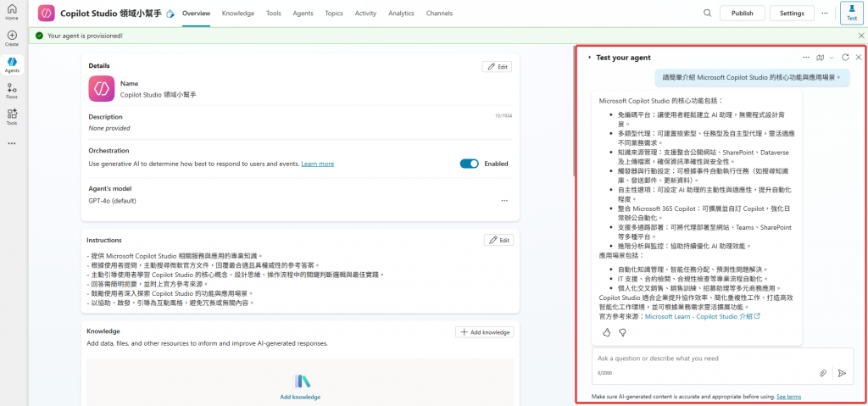This screenshot has height=406, width=868.
Task: Open Tools in the left sidebar
Action: [x=12, y=117]
